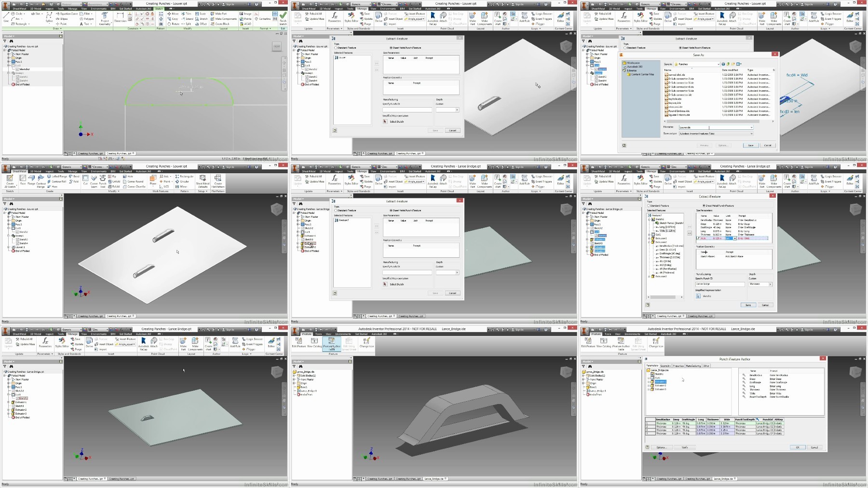The image size is (868, 488).
Task: Select Standard Feature in Lance Bridge's empty Extract dialog
Action: point(336,210)
